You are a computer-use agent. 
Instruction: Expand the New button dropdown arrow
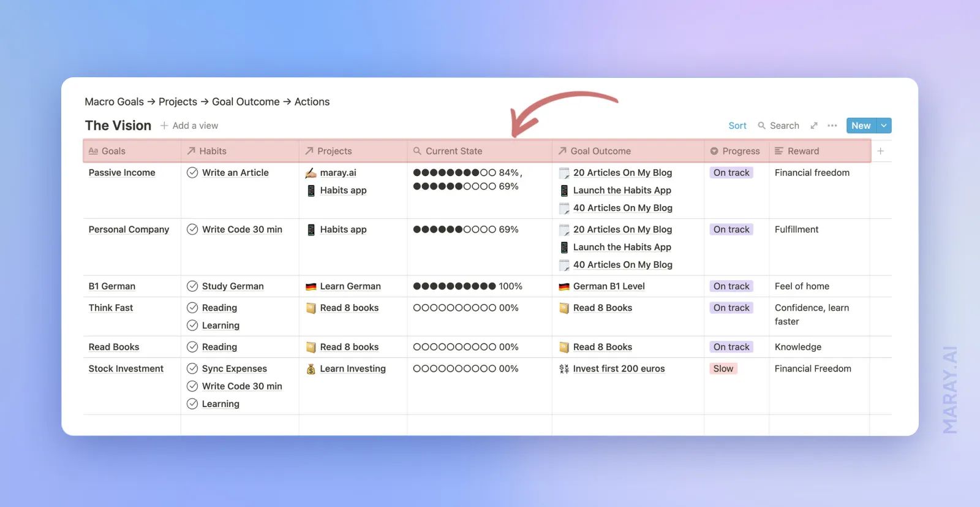(884, 126)
